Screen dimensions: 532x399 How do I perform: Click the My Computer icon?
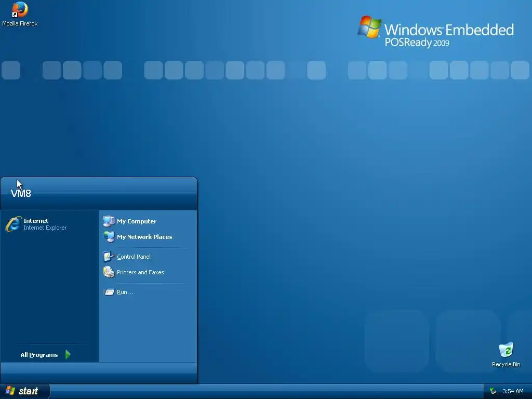coord(109,221)
